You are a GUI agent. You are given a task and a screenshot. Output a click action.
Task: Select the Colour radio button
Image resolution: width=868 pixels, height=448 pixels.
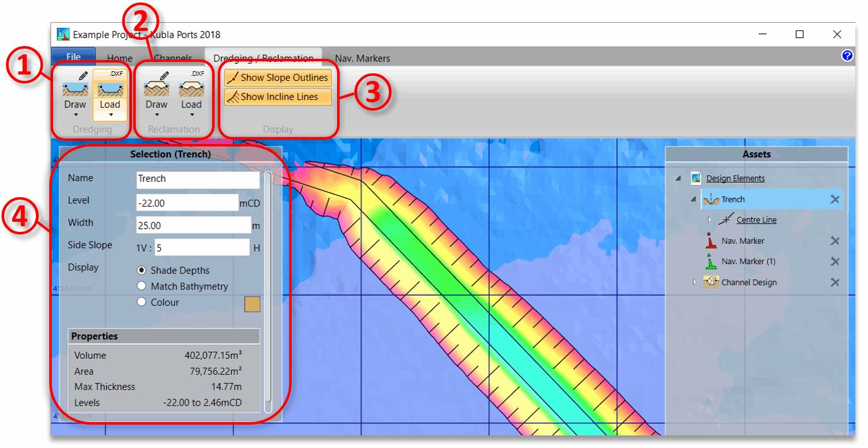141,302
